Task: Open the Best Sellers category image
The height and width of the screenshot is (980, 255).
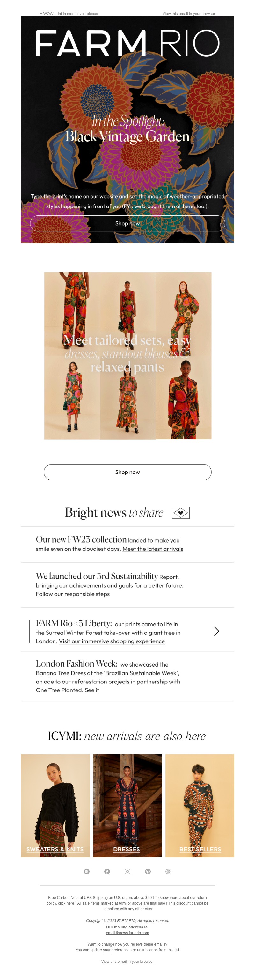Action: coord(200,806)
